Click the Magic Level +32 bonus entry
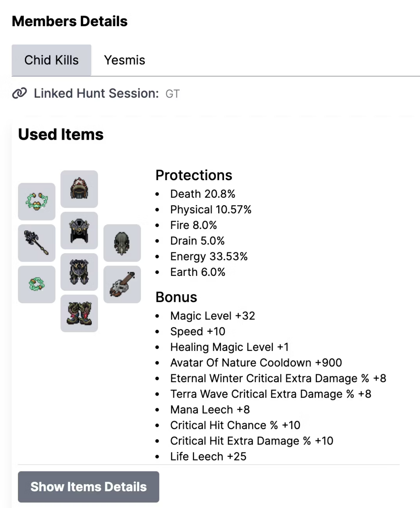Viewport: 420px width, 508px height. pos(213,316)
